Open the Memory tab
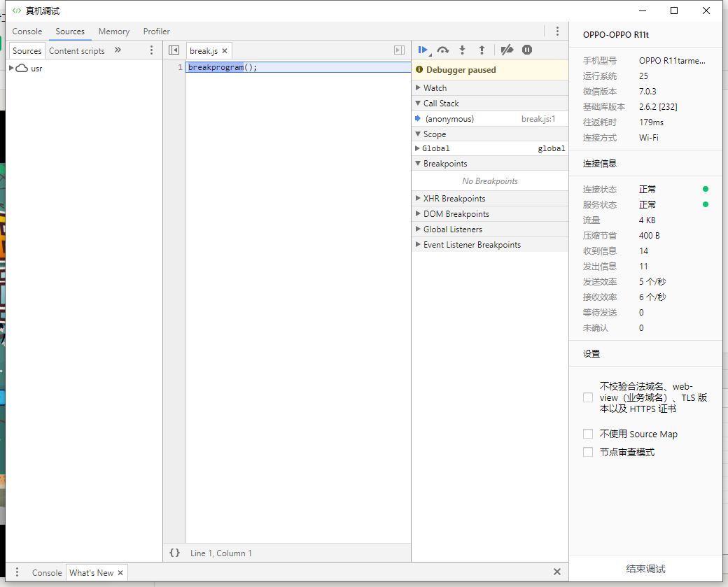 coord(113,31)
